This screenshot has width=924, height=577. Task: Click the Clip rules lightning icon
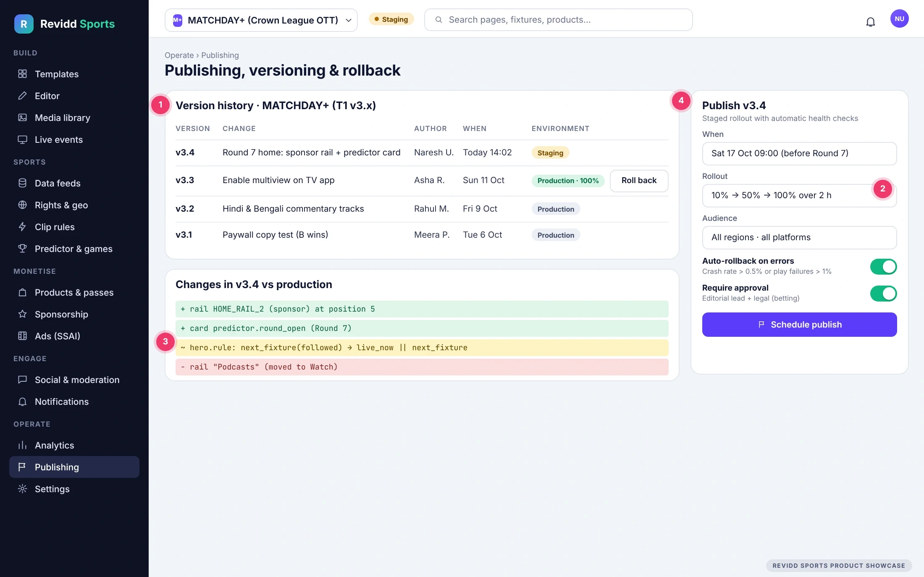click(x=22, y=227)
